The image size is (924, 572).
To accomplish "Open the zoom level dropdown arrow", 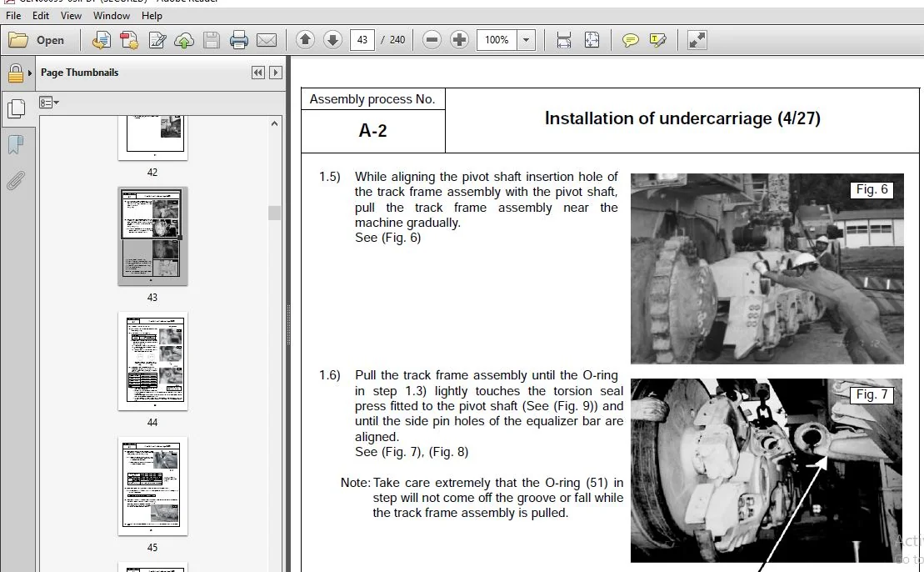I will 527,40.
